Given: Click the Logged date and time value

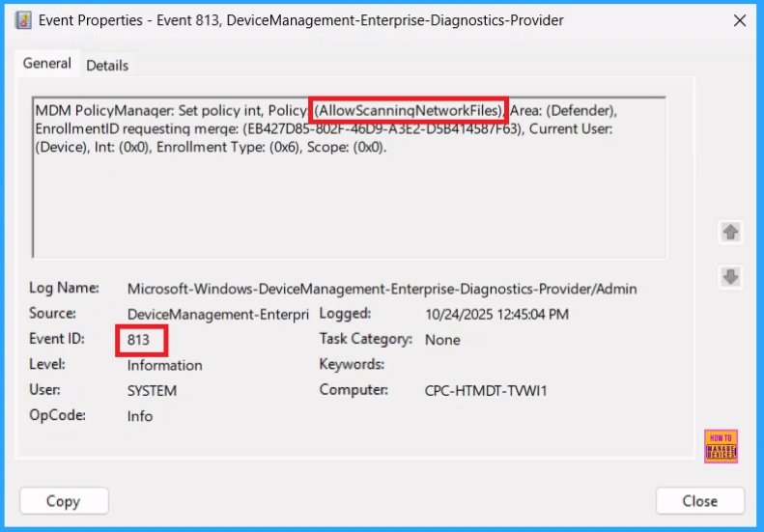Looking at the screenshot, I should click(496, 315).
